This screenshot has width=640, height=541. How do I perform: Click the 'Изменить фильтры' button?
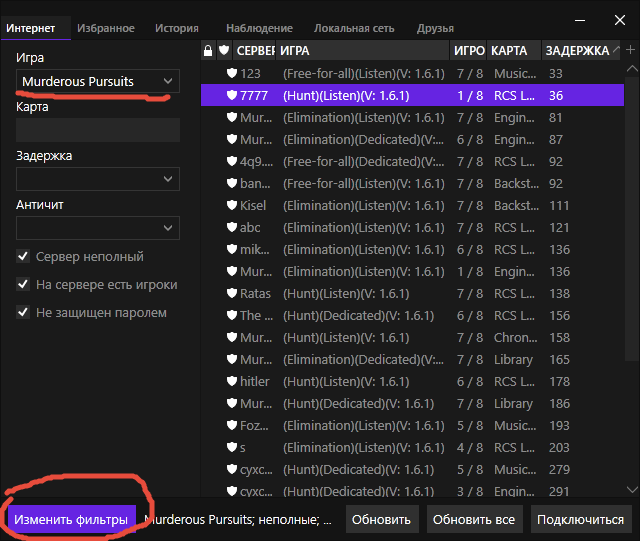click(x=71, y=519)
